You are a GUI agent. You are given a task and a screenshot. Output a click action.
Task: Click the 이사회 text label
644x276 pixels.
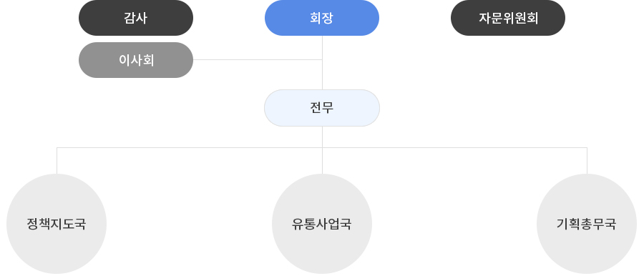click(136, 60)
